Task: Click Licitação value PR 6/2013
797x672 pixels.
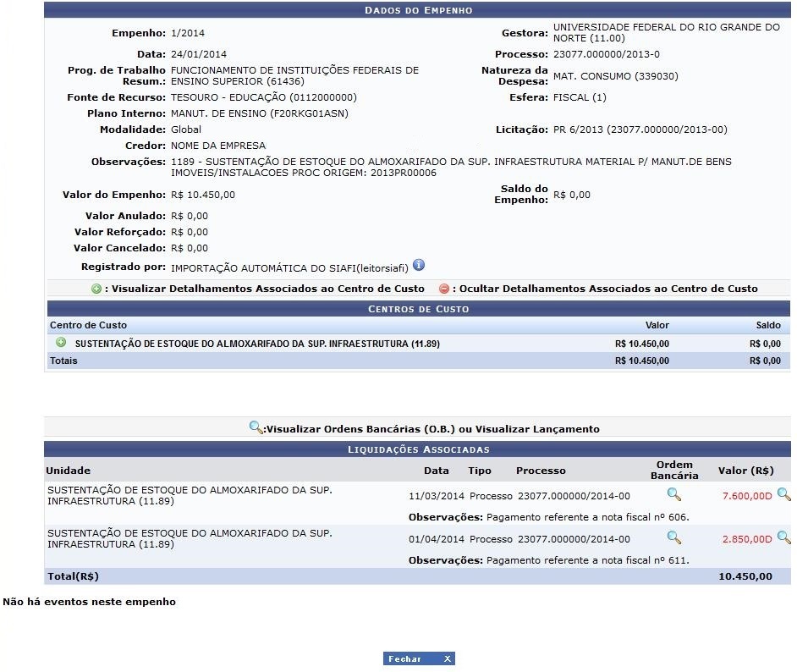Action: [640, 129]
